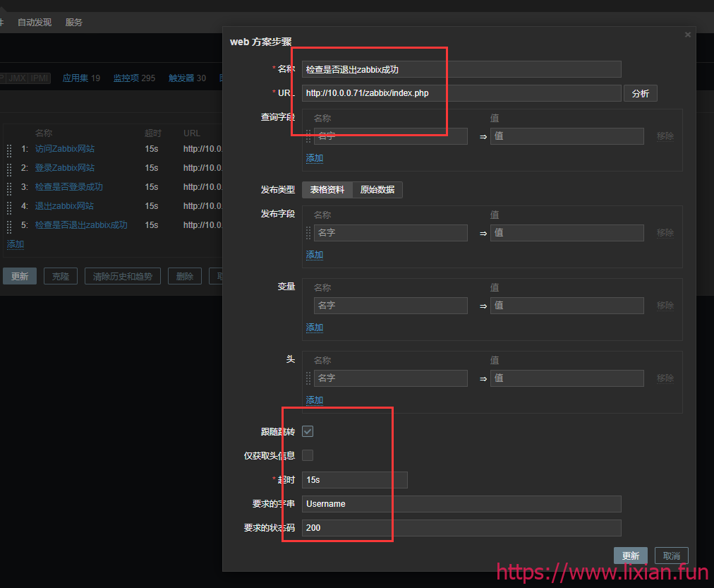Click 添加 link under variables

(x=315, y=328)
